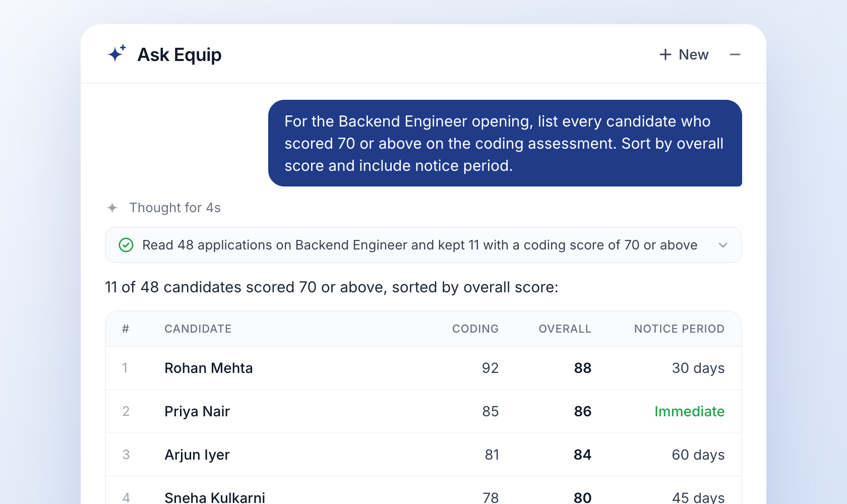Click Priya Nair's coding score 85
The height and width of the screenshot is (504, 847).
click(490, 411)
